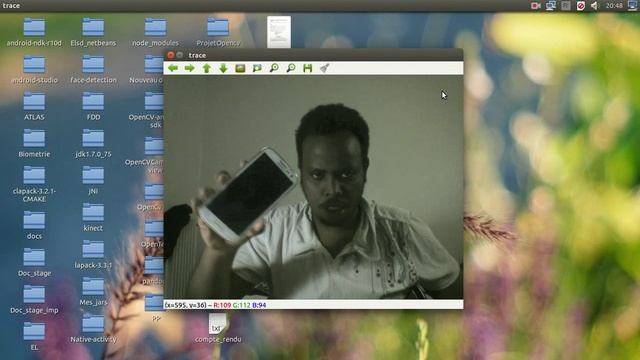Click the R:109 value in status bar
Image resolution: width=640 pixels, height=360 pixels.
(222, 305)
